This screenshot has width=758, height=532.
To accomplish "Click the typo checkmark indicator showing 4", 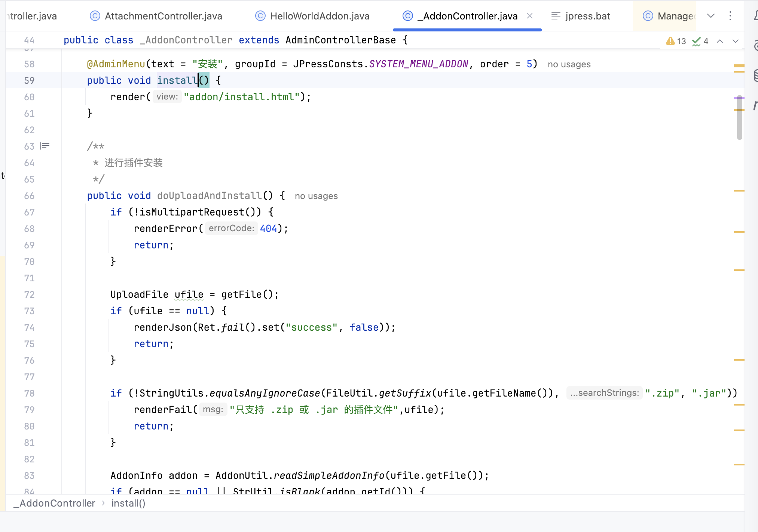I will pos(700,41).
